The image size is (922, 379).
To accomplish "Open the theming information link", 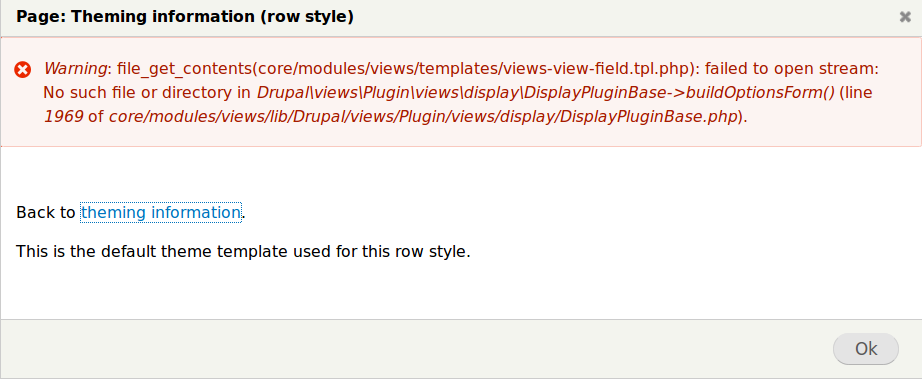I will click(161, 212).
